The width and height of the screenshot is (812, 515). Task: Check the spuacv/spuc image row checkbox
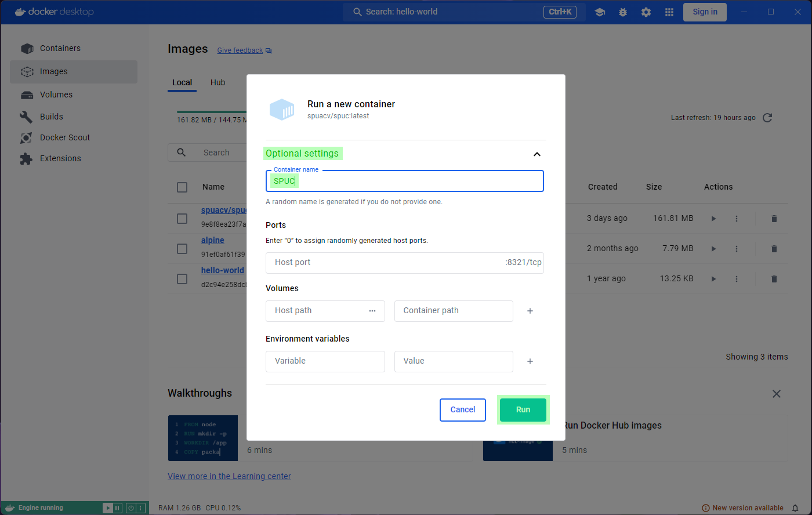coord(182,219)
